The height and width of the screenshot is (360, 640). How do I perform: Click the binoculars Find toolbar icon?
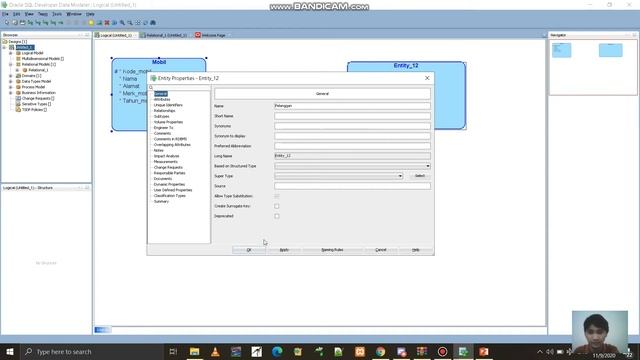tap(153, 23)
